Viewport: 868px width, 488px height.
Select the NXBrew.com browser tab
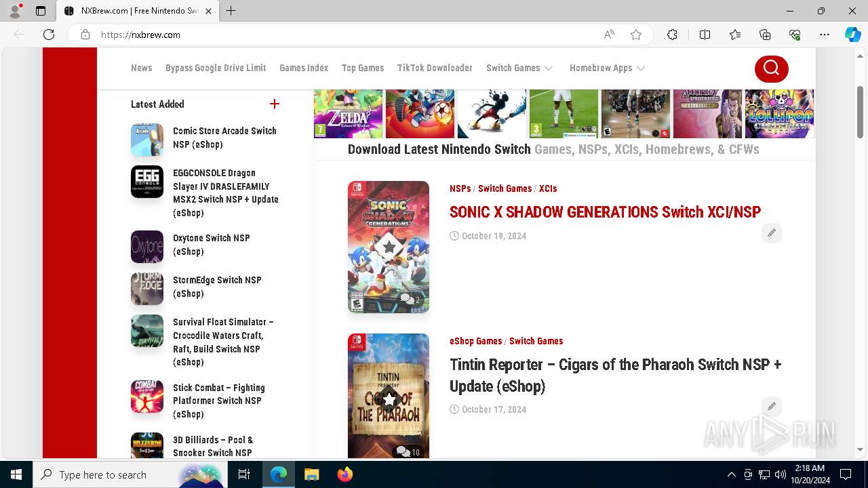[x=138, y=11]
